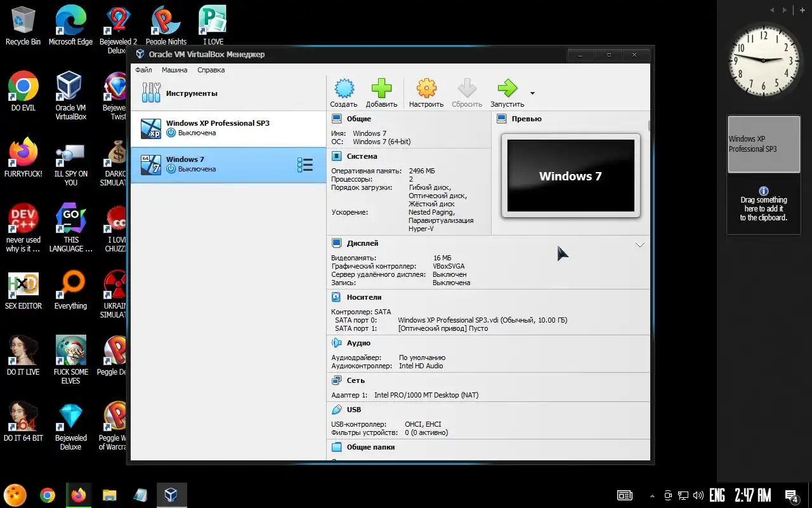The image size is (812, 508).
Task: Open Microsoft Edge desktop icon
Action: coord(70,25)
